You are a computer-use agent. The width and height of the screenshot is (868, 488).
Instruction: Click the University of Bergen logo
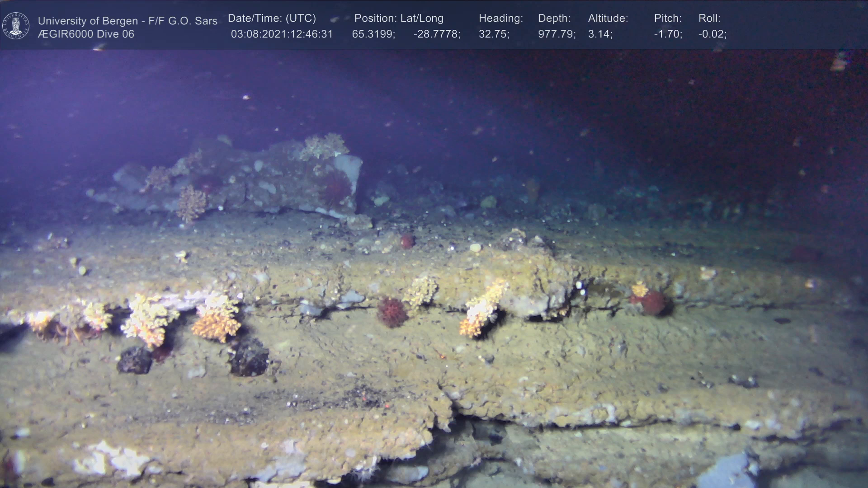point(16,25)
